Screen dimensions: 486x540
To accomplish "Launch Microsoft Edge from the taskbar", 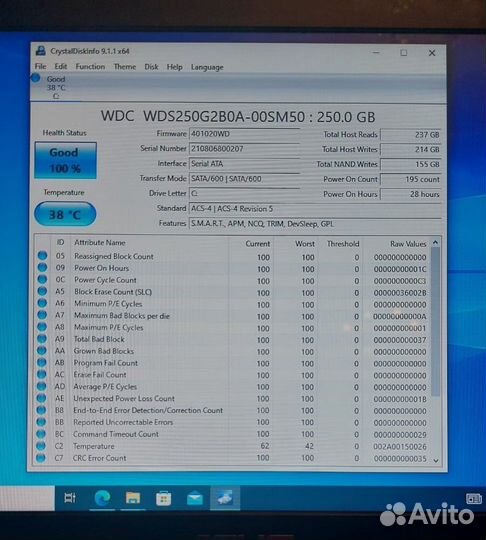I will pyautogui.click(x=102, y=498).
